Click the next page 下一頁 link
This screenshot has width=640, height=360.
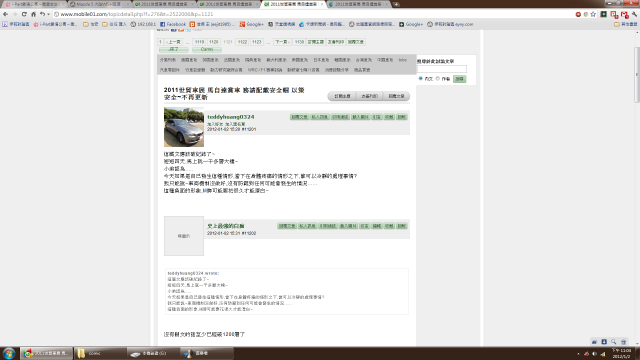[282, 42]
